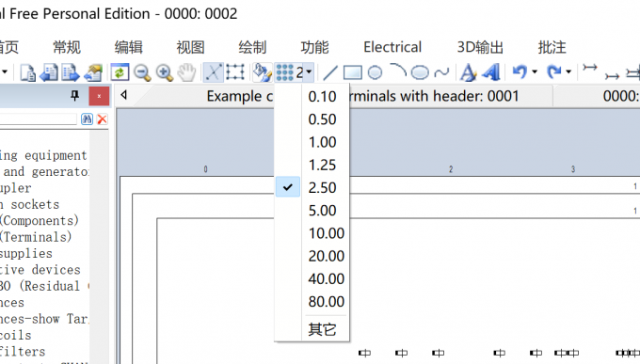
Task: Select the ellipse drawing tool
Action: pos(420,73)
